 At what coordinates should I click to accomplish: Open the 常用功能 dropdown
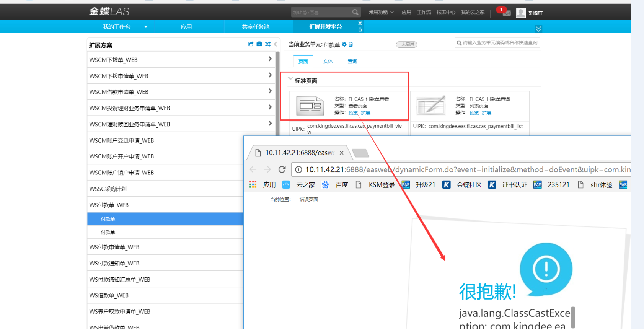381,13
